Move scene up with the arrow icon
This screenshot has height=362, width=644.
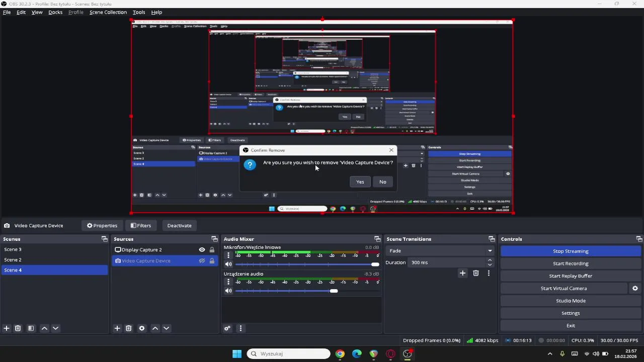(44, 328)
